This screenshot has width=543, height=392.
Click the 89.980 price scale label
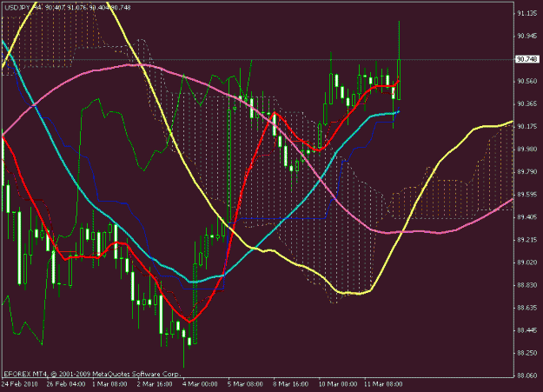[527, 149]
